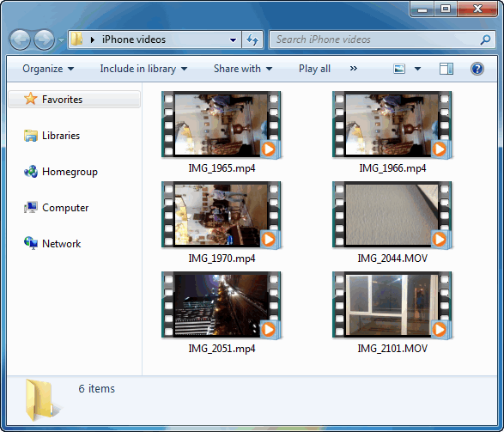This screenshot has width=504, height=432.
Task: Click the Play all button
Action: click(x=314, y=69)
